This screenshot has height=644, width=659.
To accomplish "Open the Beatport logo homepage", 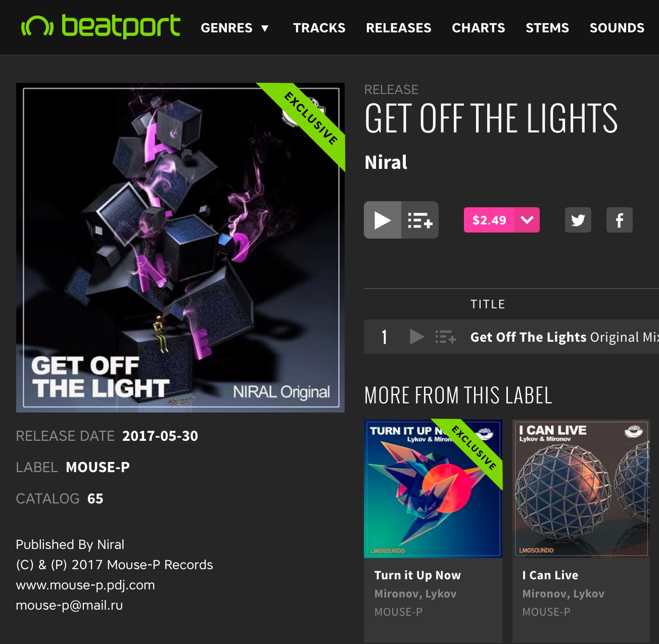I will tap(100, 26).
